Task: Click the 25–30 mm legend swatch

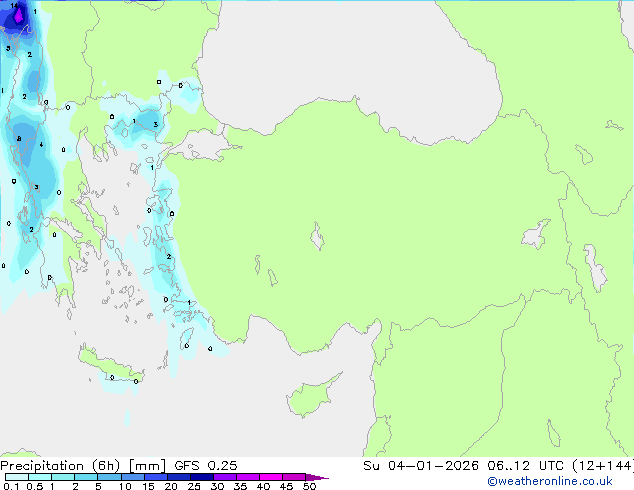Action: tap(202, 477)
